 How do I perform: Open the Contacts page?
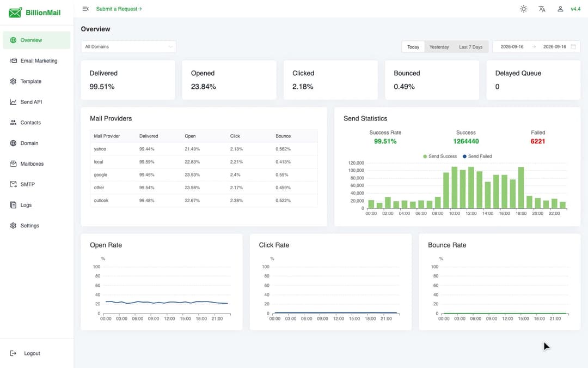coord(37,123)
